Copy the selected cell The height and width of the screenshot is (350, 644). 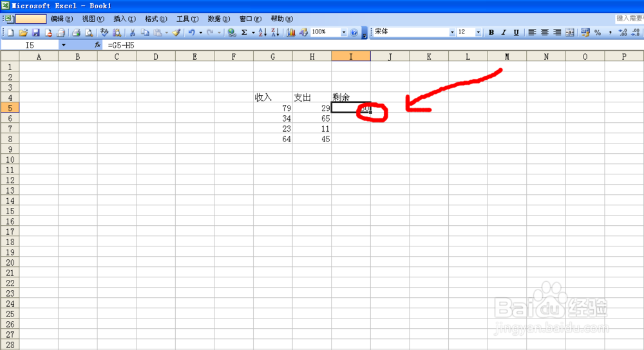[144, 32]
